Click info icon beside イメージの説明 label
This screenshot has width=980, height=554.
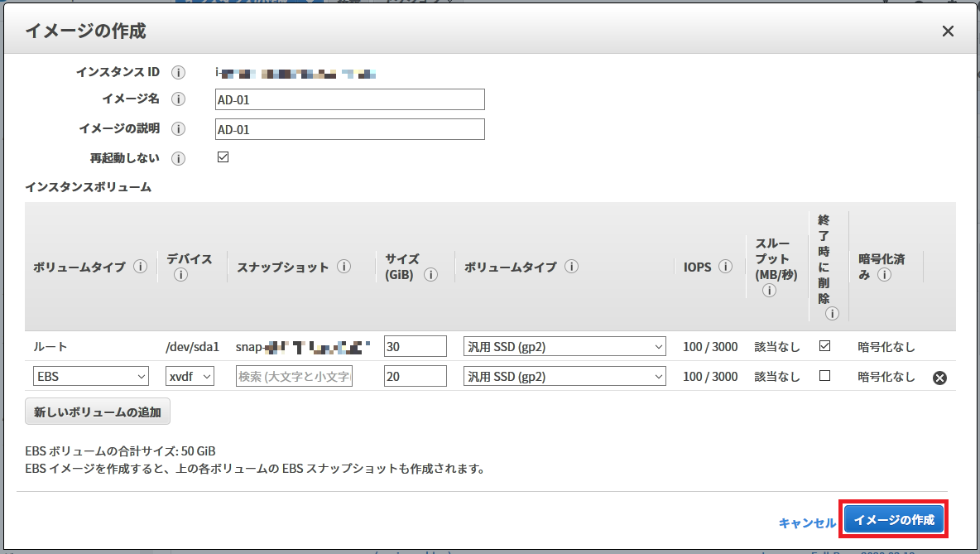click(178, 129)
